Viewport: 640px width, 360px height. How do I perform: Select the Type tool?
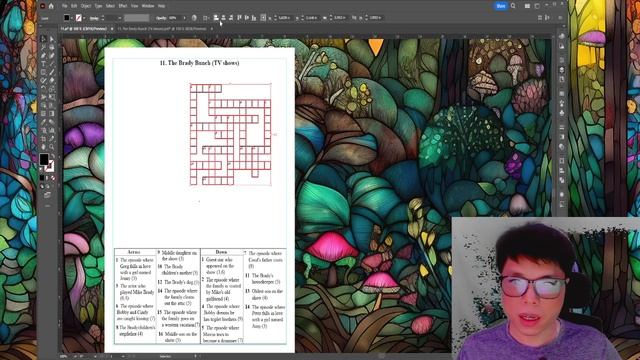[x=43, y=63]
